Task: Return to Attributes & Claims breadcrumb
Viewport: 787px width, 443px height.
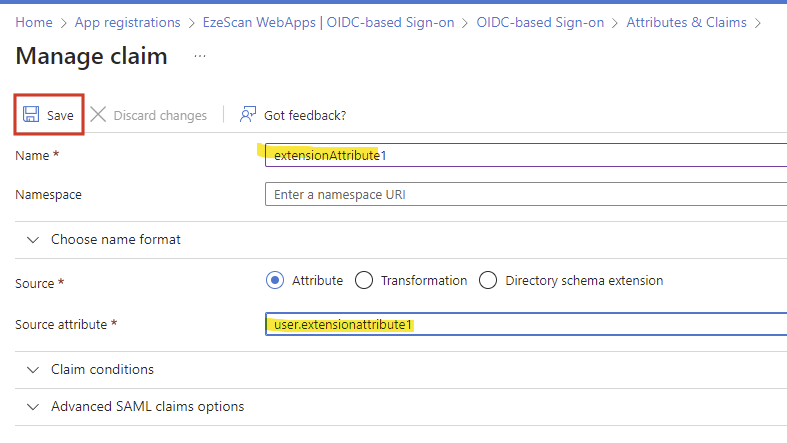Action: (689, 22)
